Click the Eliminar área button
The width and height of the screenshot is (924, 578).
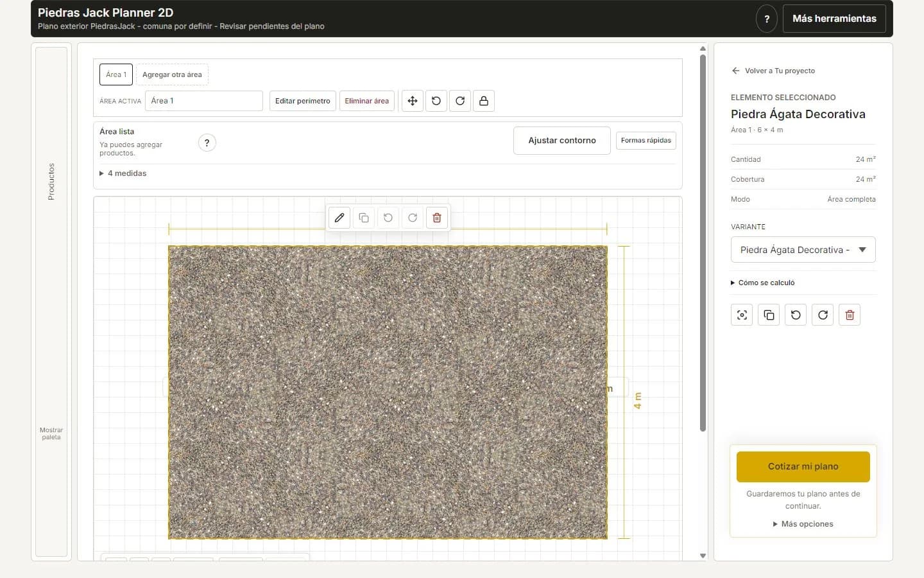(x=367, y=101)
